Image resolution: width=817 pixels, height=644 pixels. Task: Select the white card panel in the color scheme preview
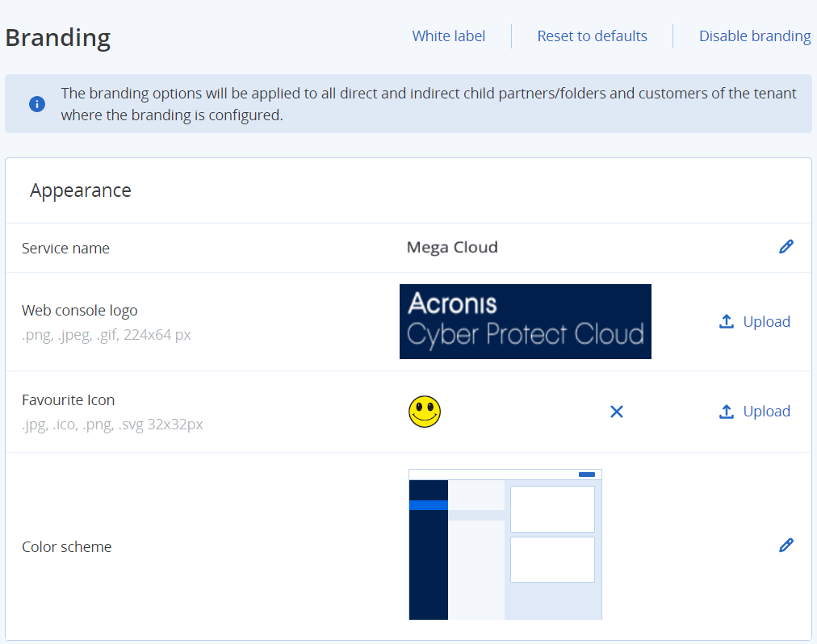tap(552, 509)
